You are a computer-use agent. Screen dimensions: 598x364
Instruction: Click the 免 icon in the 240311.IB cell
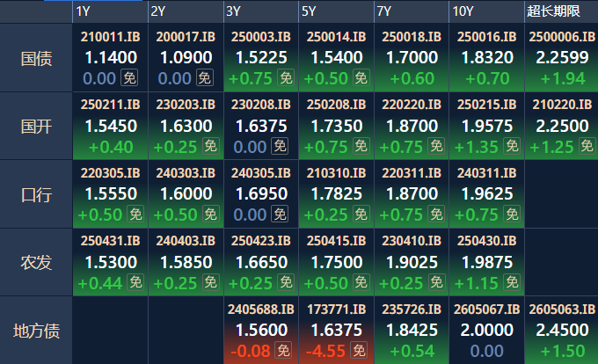click(x=513, y=214)
